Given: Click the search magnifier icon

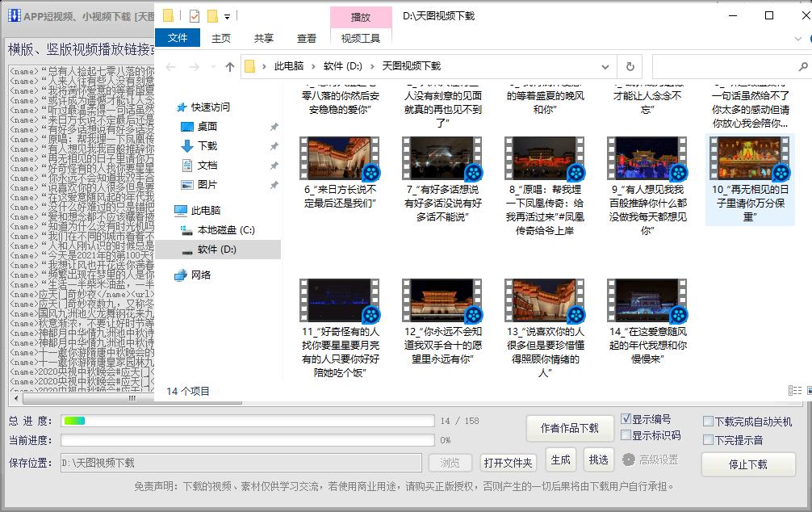Looking at the screenshot, I should coord(802,66).
